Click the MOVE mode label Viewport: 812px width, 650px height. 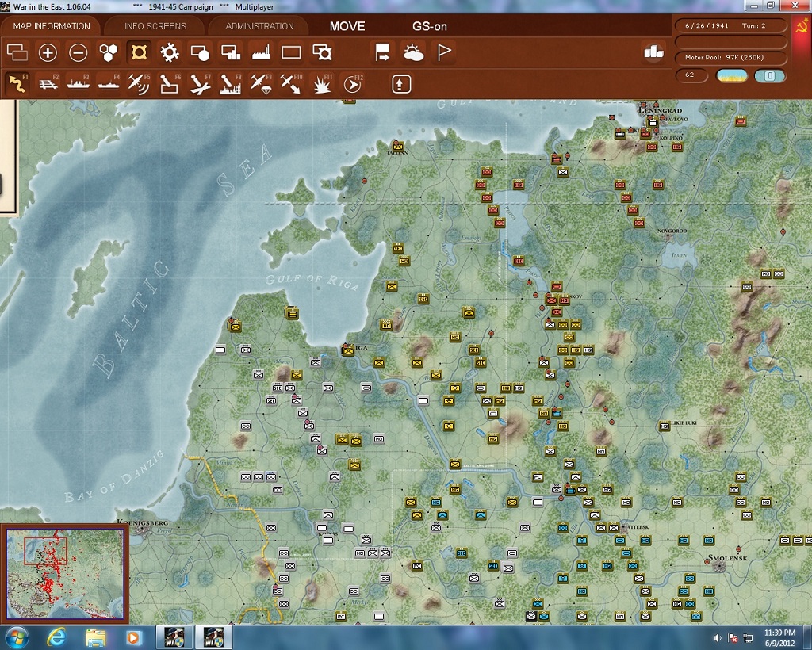(x=347, y=26)
